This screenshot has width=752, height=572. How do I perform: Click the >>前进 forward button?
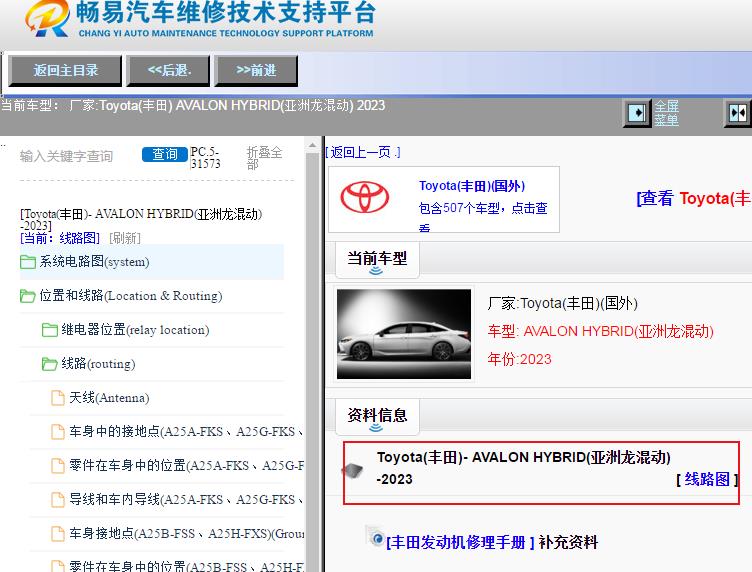click(256, 70)
